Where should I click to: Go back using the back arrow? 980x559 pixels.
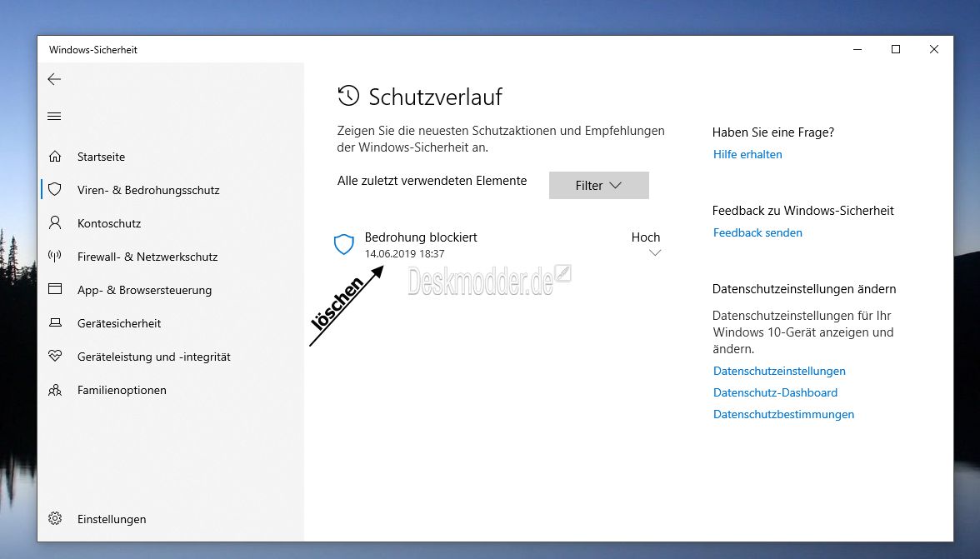(54, 79)
